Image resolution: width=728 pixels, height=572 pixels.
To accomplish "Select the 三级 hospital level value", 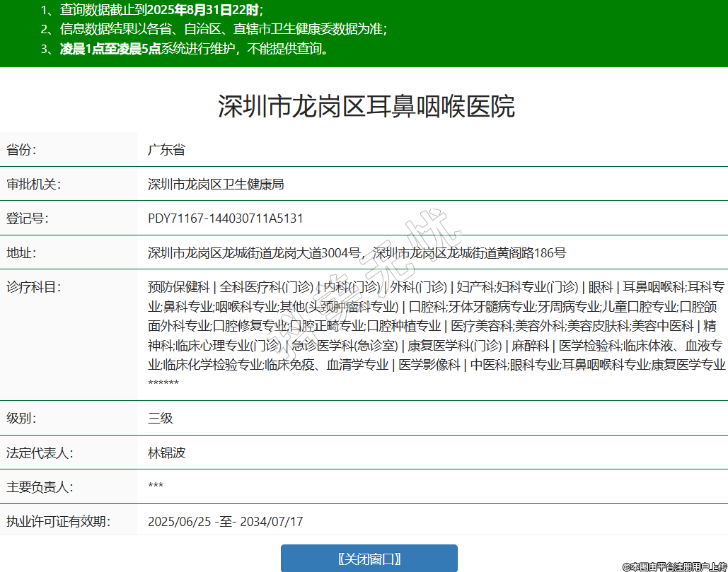I will (x=160, y=418).
